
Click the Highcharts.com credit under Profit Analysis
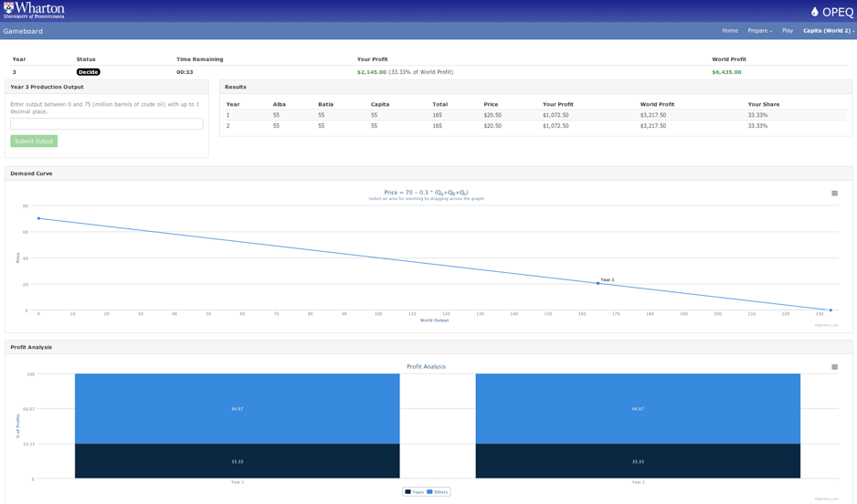coord(827,499)
